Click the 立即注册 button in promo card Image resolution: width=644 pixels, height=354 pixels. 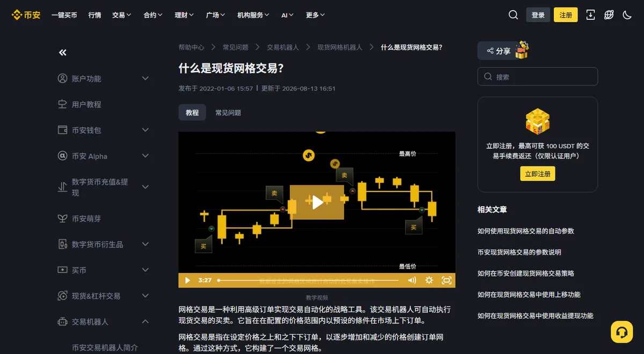click(538, 174)
